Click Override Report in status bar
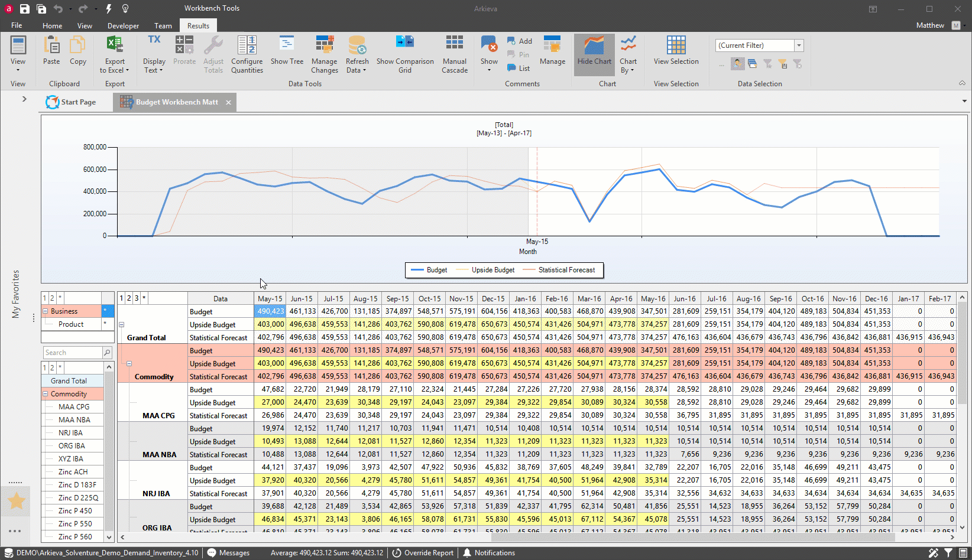972x560 pixels. coord(423,553)
